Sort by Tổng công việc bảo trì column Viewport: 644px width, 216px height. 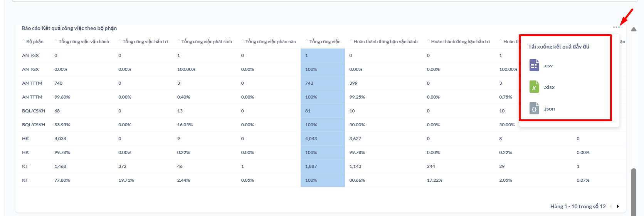click(145, 42)
